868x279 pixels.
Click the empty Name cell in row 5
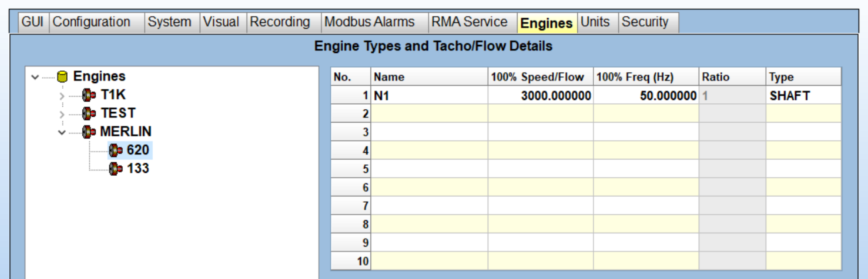tap(429, 169)
